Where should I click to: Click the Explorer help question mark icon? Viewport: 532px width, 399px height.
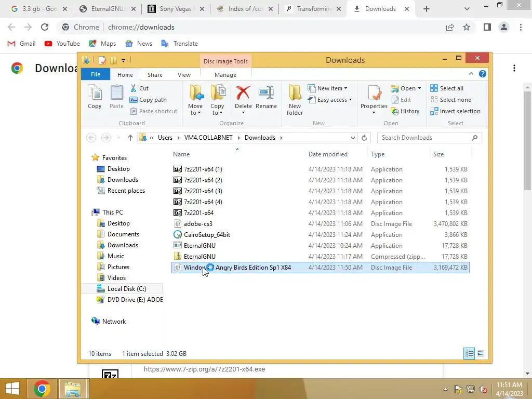click(483, 74)
